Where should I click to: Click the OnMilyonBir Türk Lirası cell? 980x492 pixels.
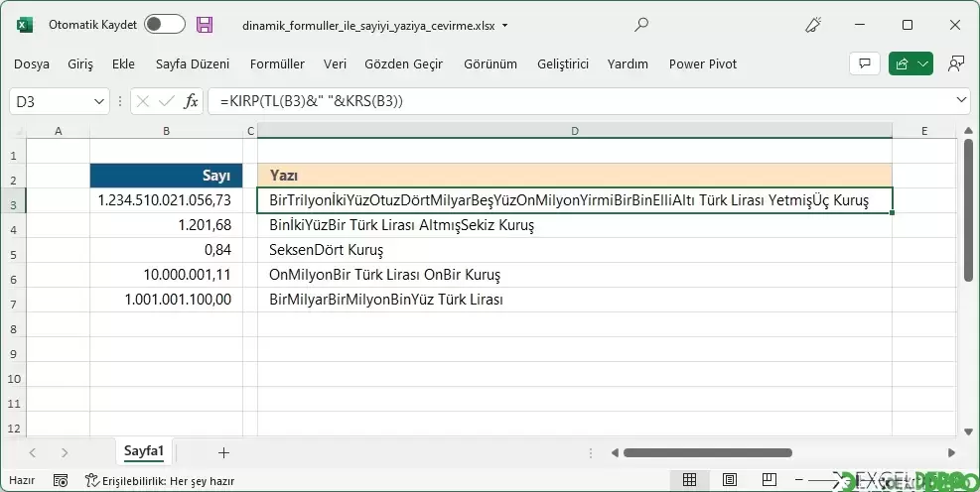tap(574, 275)
